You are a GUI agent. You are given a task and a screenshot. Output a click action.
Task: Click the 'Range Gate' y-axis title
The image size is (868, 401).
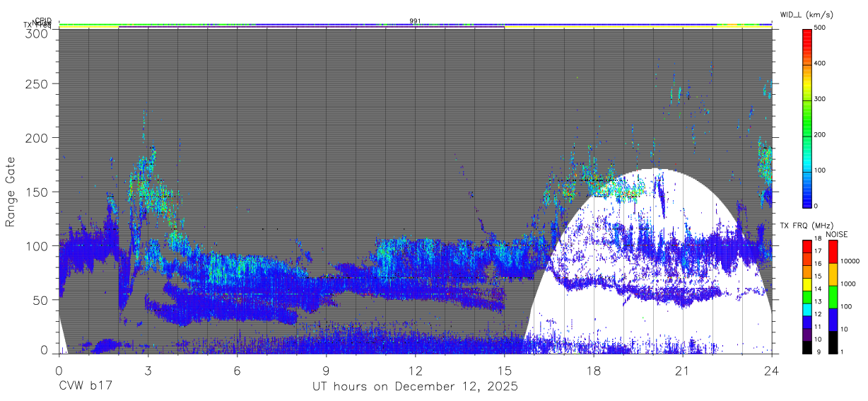coord(11,192)
